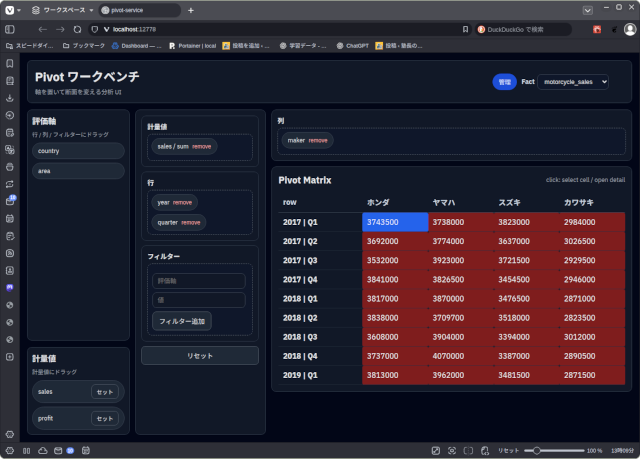Open sidebar settings gear at bottom left
640x459 pixels.
10,434
